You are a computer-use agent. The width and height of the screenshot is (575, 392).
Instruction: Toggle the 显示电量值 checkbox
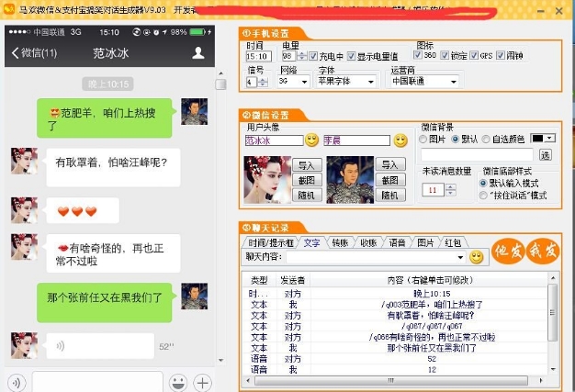(x=351, y=56)
